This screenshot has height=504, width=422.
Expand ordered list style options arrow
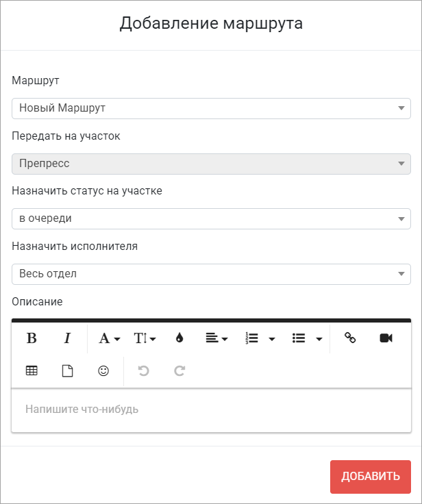point(272,339)
